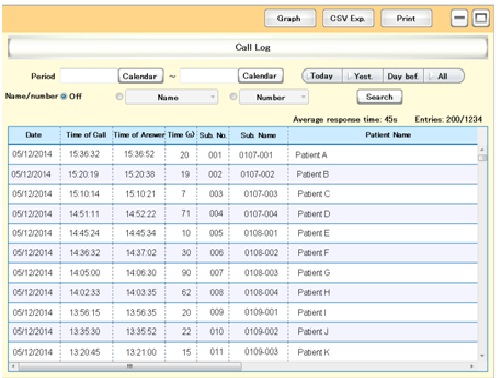Select the Name filter radio button
Image resolution: width=498 pixels, height=378 pixels.
pos(119,97)
